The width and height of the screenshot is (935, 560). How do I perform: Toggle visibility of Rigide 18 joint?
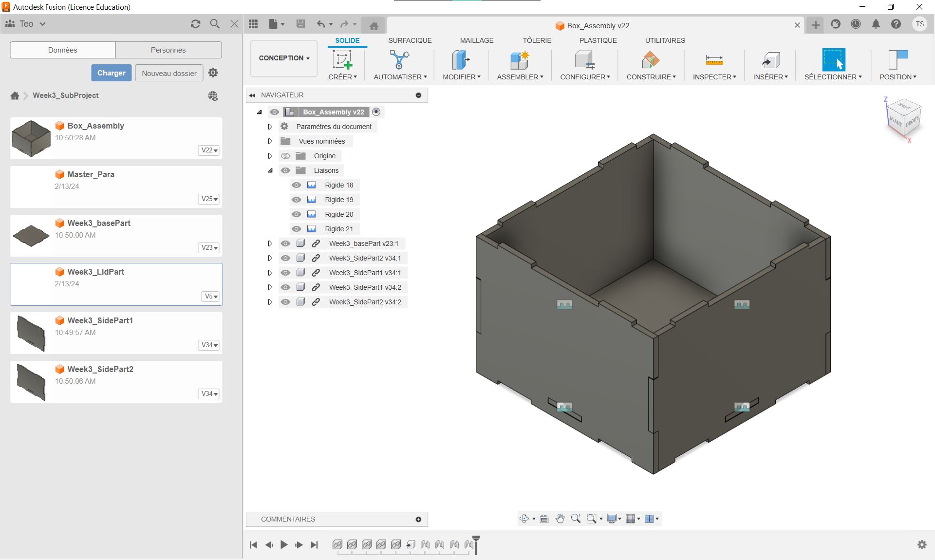point(296,185)
